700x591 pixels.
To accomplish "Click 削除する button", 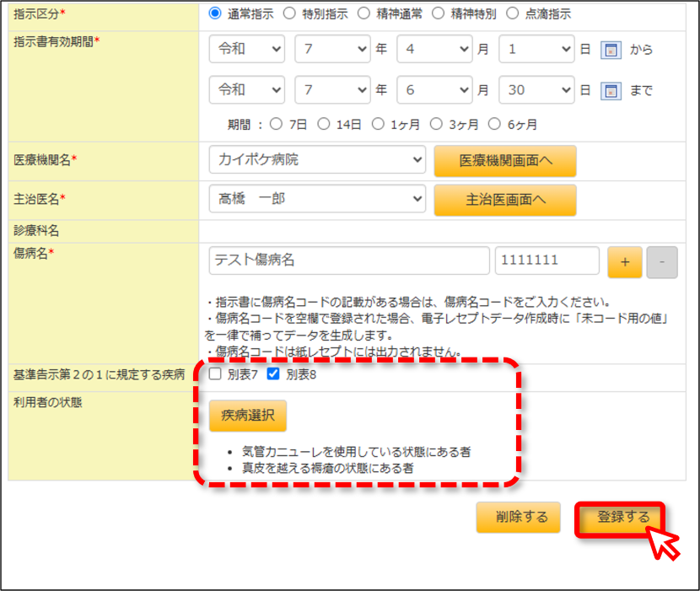I will (519, 518).
